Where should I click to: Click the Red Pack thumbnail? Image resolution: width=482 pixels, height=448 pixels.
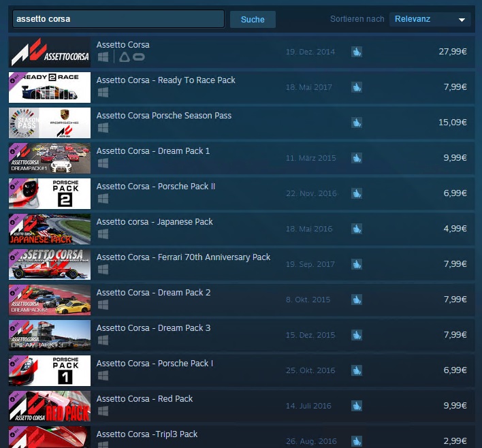click(x=50, y=406)
